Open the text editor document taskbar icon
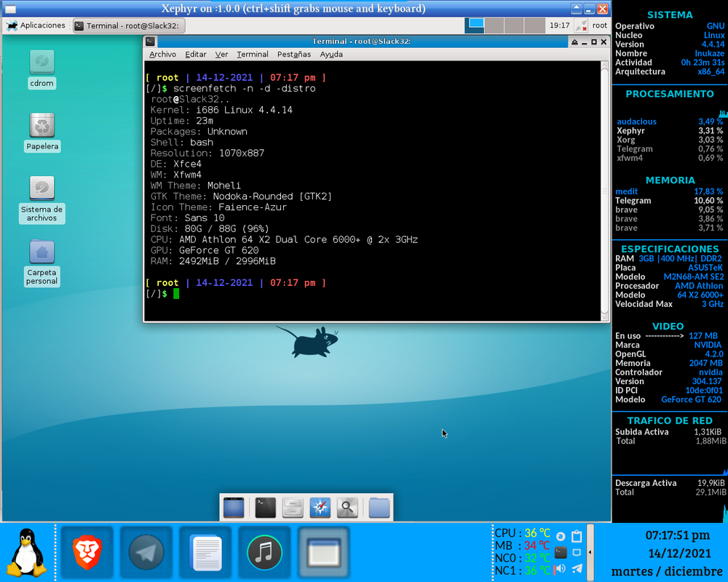The image size is (728, 582). pos(205,552)
